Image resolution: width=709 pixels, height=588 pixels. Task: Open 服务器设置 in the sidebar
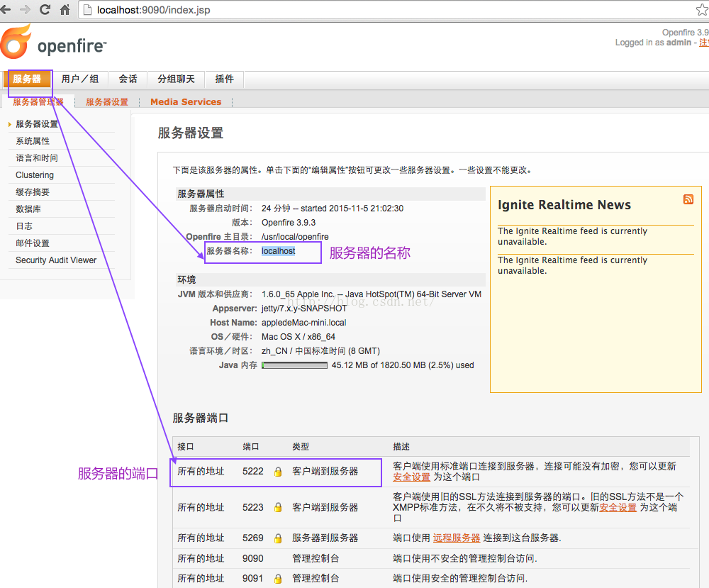point(37,124)
